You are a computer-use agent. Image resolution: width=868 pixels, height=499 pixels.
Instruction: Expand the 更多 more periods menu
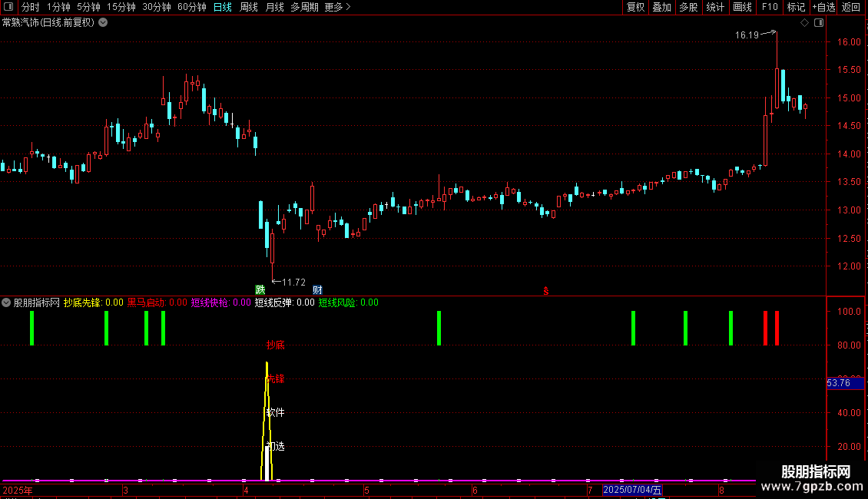[x=338, y=7]
